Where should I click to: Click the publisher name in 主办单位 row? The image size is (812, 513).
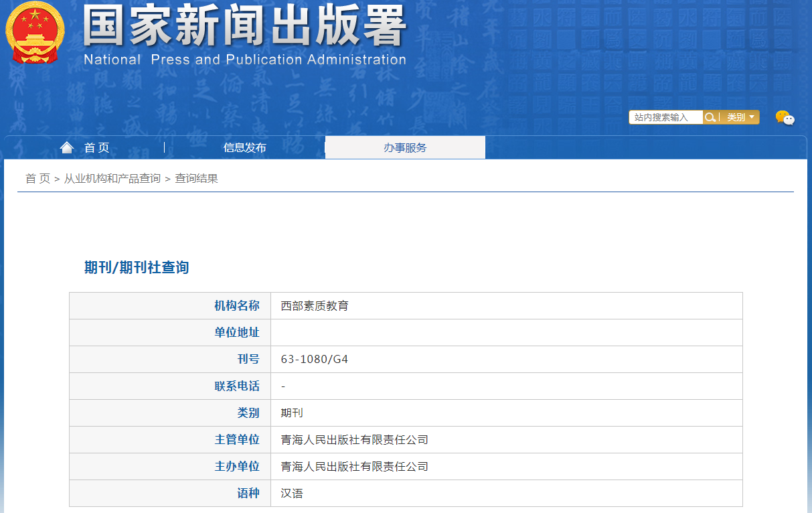point(354,467)
